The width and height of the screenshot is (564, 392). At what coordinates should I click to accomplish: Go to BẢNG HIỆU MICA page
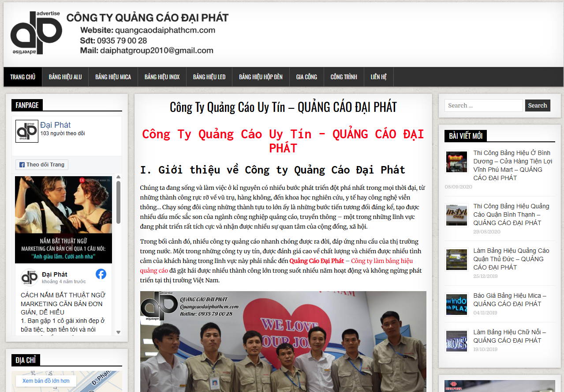(113, 77)
